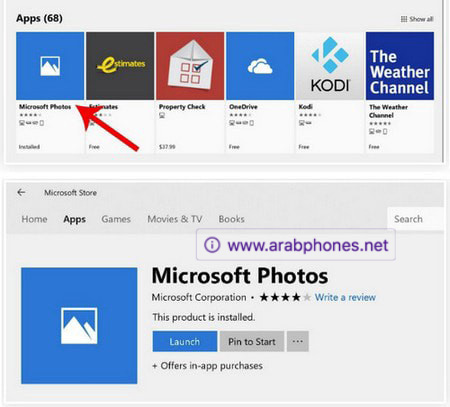Click the four-star rating on Photos page

point(285,297)
